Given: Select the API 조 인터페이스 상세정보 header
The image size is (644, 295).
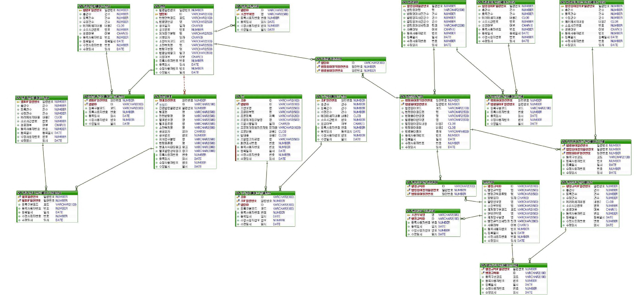Looking at the screenshot, I should [x=265, y=193].
